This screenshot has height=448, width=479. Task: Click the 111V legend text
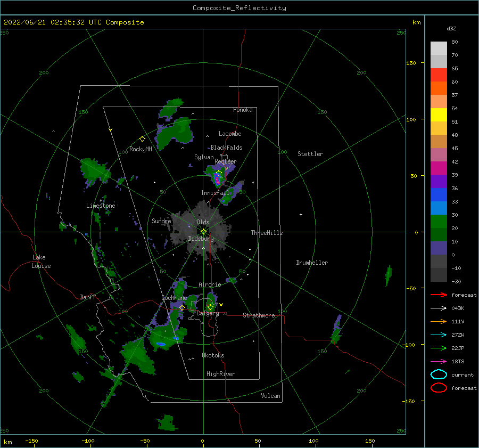pos(458,321)
